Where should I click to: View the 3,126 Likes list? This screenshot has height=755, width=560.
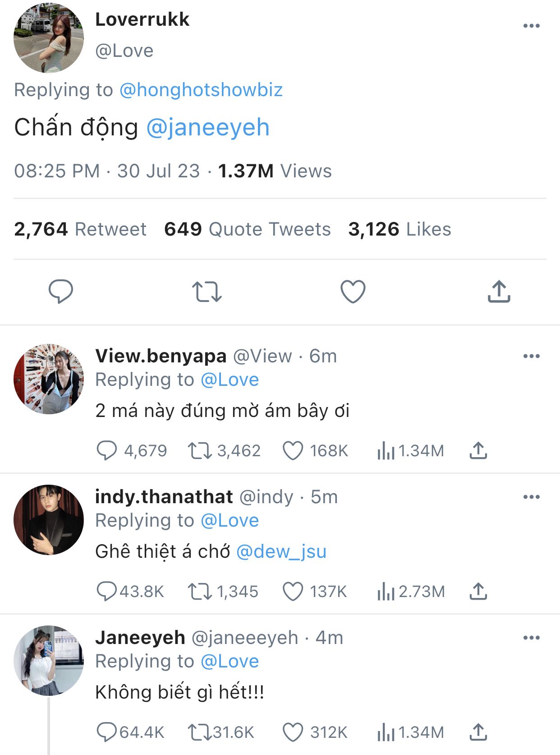(x=399, y=229)
